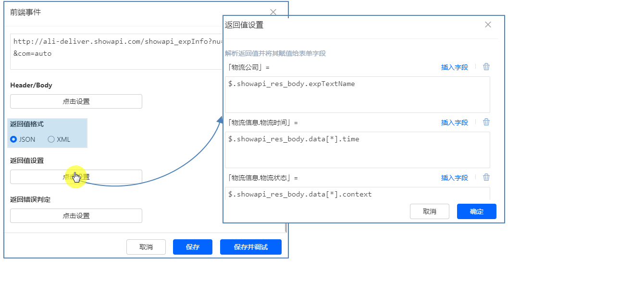Open 返回值设置 via its 点击设置 button

pos(76,177)
